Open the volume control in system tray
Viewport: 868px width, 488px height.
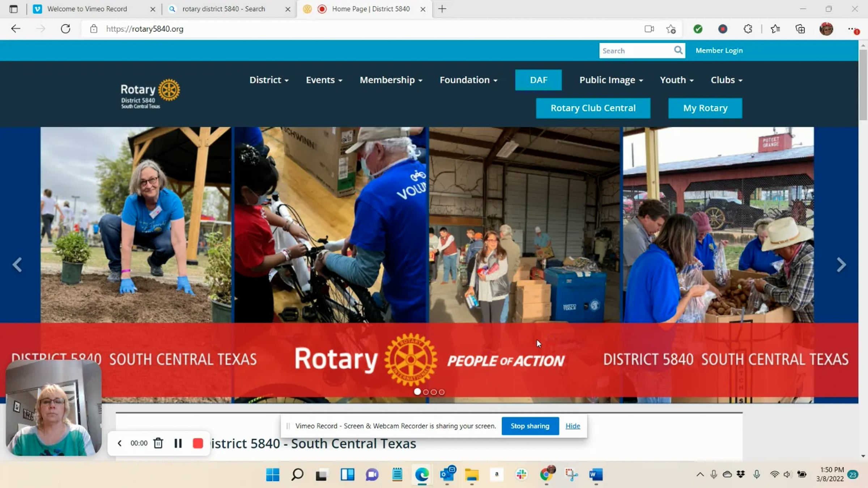point(787,475)
